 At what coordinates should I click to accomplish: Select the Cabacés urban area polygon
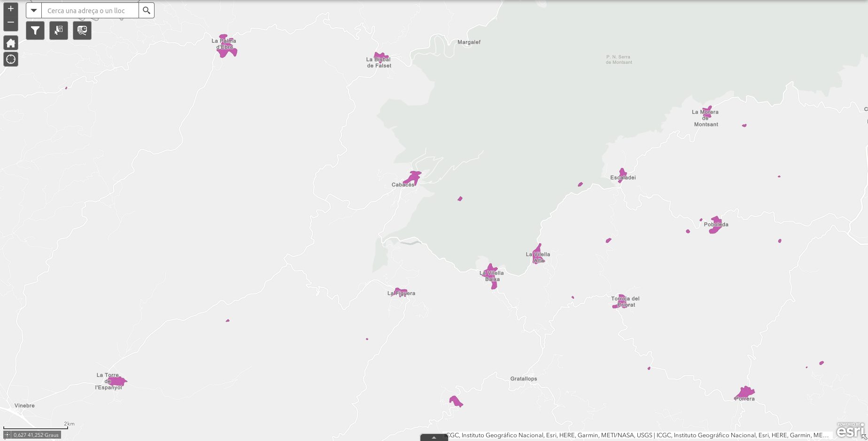pos(412,178)
